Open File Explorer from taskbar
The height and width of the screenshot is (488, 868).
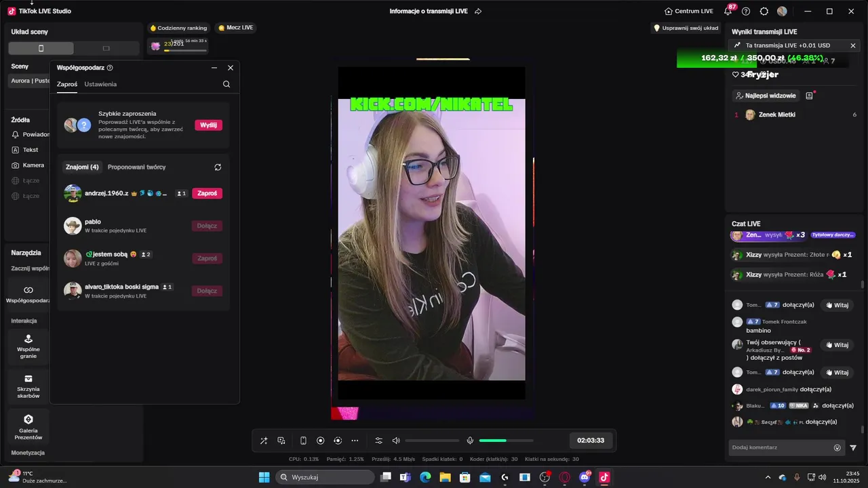click(445, 477)
